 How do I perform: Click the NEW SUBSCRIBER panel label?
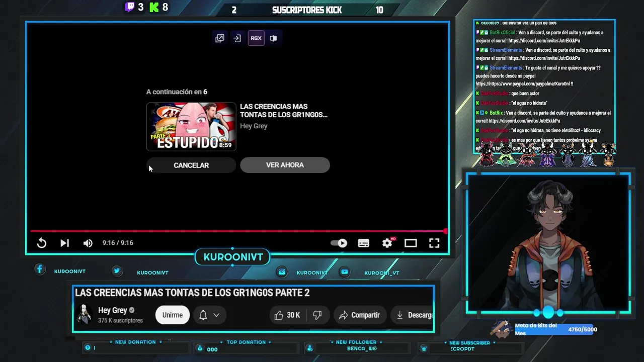(x=469, y=343)
